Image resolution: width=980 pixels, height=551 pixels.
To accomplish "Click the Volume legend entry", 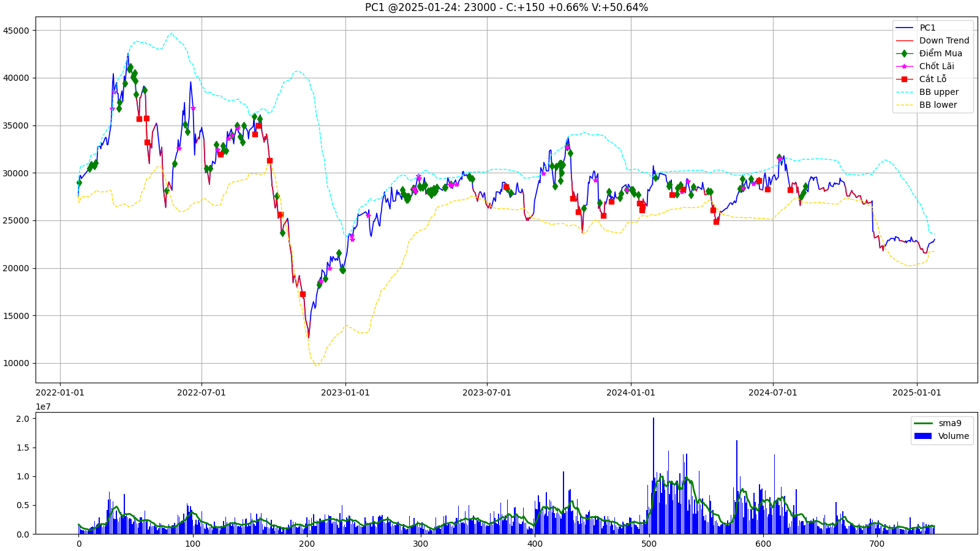I will tap(941, 436).
